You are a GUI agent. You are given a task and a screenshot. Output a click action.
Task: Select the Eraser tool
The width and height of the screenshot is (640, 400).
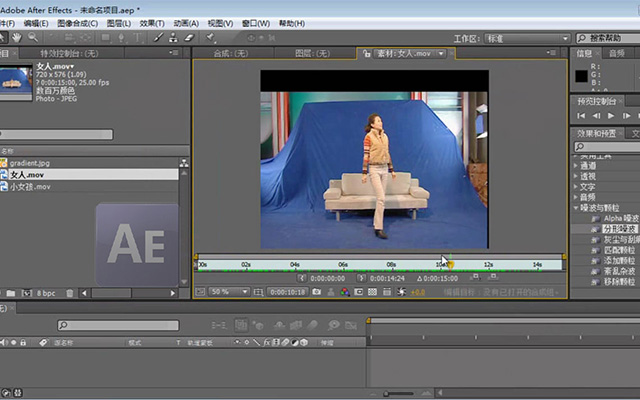[x=189, y=38]
